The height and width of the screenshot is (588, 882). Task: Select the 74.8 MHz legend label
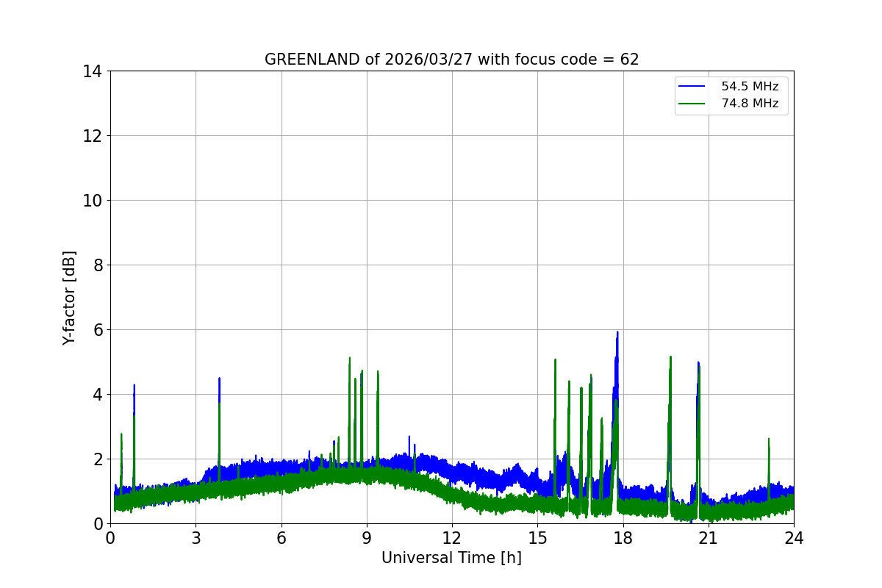click(750, 104)
